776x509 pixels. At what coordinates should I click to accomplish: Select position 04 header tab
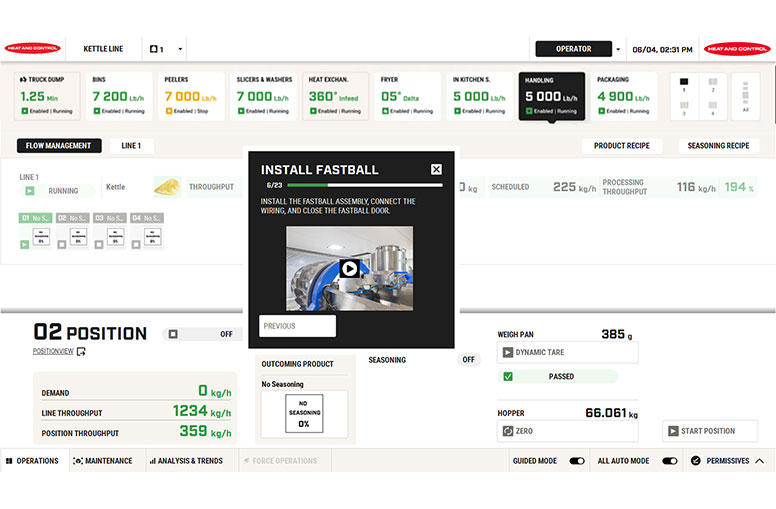click(147, 218)
